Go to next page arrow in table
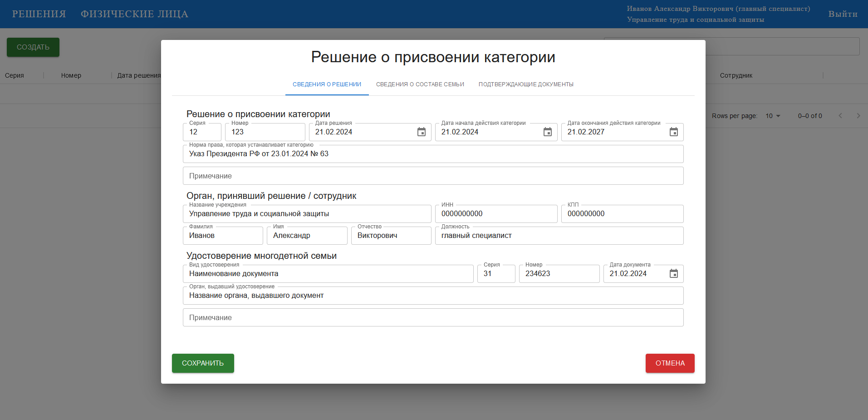Screen dimensions: 868x420 858,116
